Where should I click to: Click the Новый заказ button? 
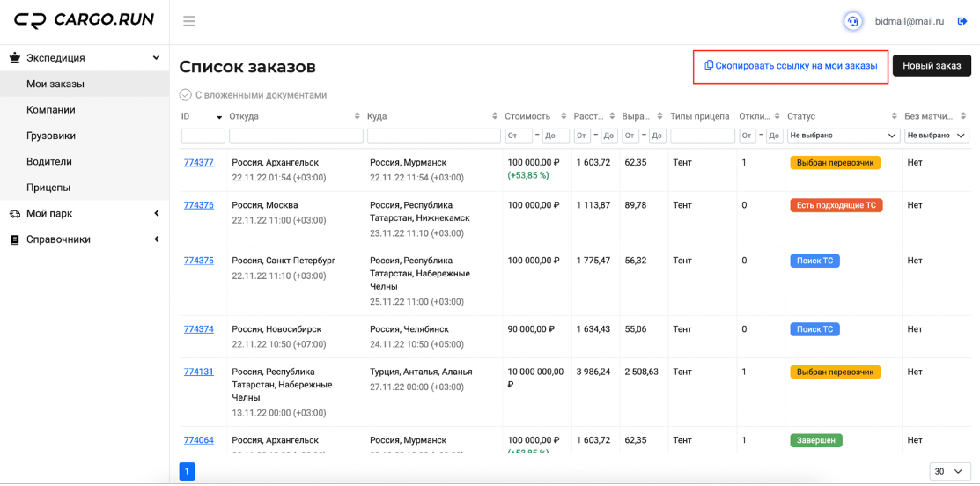coord(932,65)
